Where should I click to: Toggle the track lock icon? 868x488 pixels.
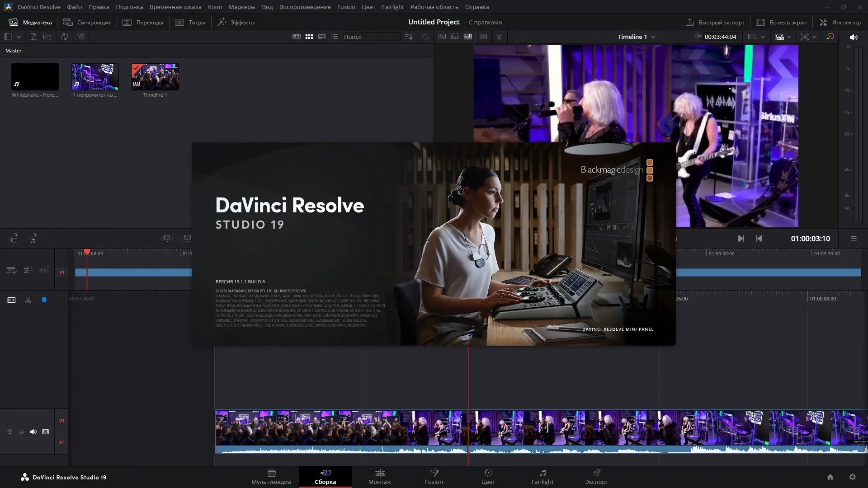(x=22, y=432)
